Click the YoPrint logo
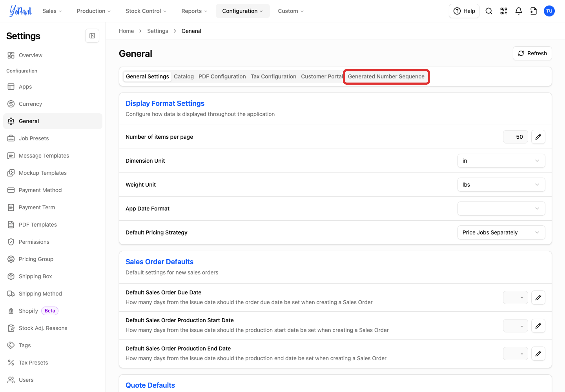The image size is (565, 392). 21,11
